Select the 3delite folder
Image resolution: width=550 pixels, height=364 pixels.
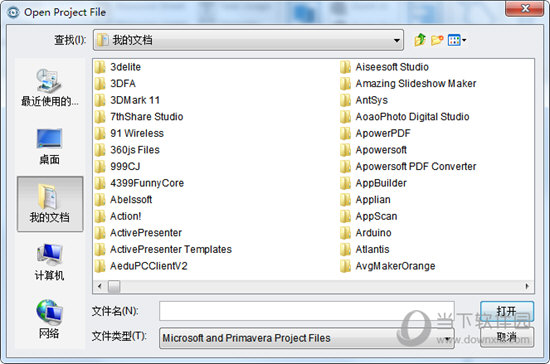point(118,67)
